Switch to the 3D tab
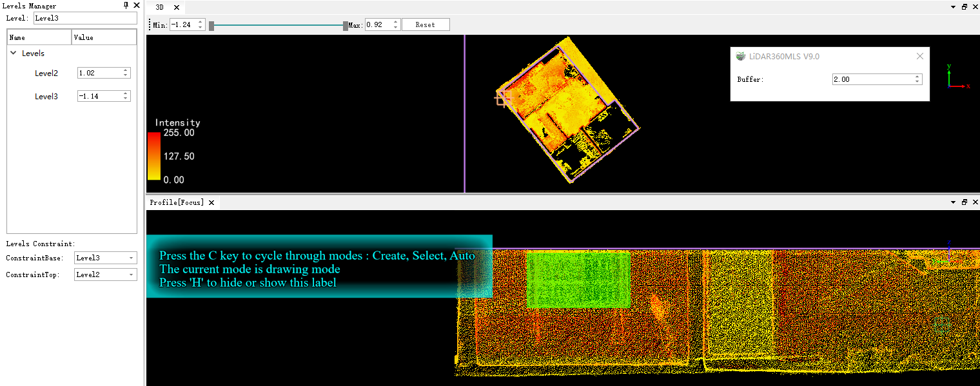Image resolution: width=980 pixels, height=386 pixels. coord(160,8)
